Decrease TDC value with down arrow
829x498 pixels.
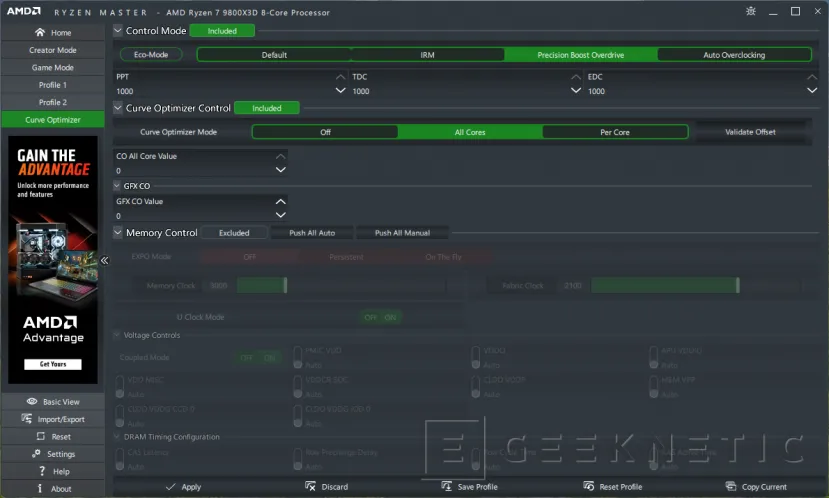click(576, 90)
